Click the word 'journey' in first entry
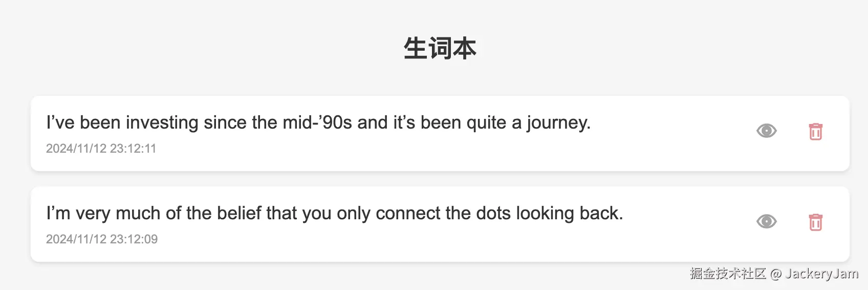This screenshot has height=290, width=868. 558,123
